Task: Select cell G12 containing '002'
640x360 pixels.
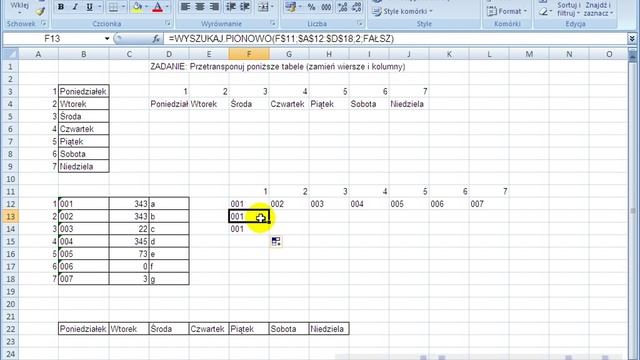Action: click(289, 204)
